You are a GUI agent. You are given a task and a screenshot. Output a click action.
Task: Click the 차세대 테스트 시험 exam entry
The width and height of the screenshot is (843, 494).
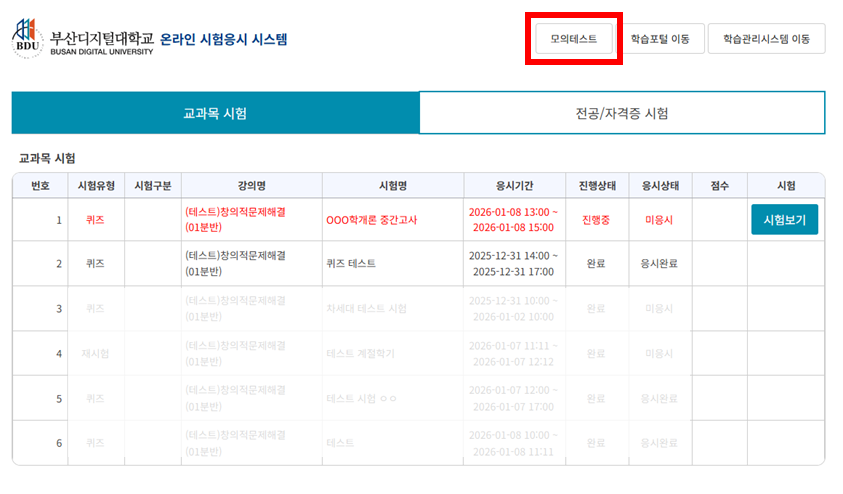pos(366,308)
